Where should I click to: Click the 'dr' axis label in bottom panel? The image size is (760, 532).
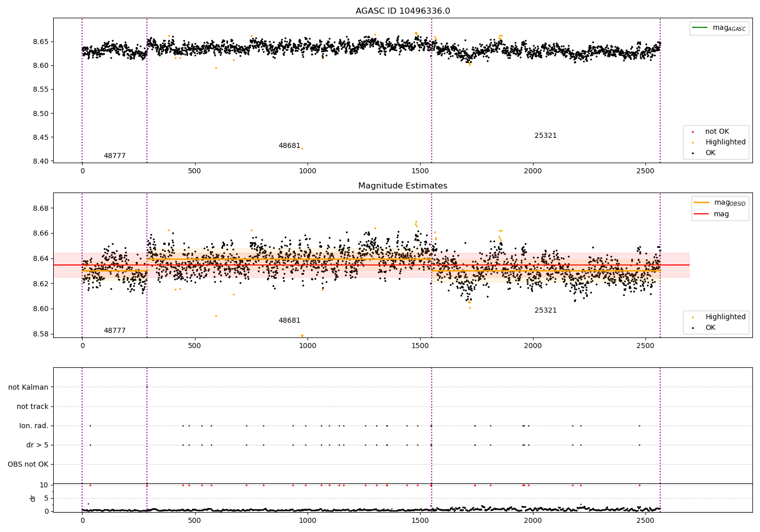[x=33, y=498]
